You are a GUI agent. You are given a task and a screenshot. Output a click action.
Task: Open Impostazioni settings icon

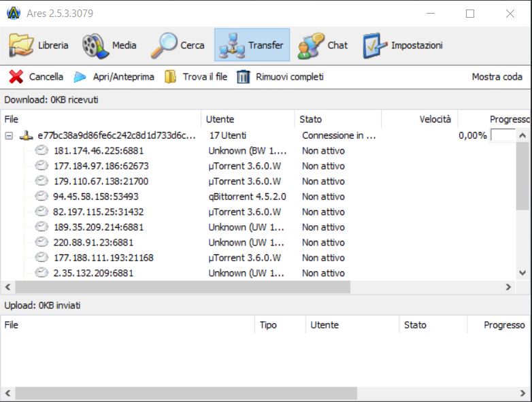tap(375, 46)
